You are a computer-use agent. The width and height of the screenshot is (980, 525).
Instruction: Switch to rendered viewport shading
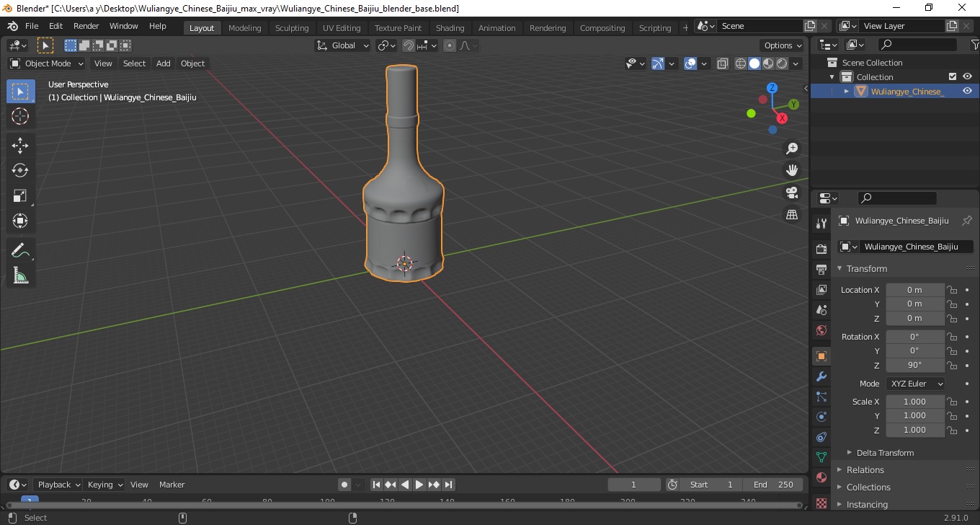(x=782, y=63)
